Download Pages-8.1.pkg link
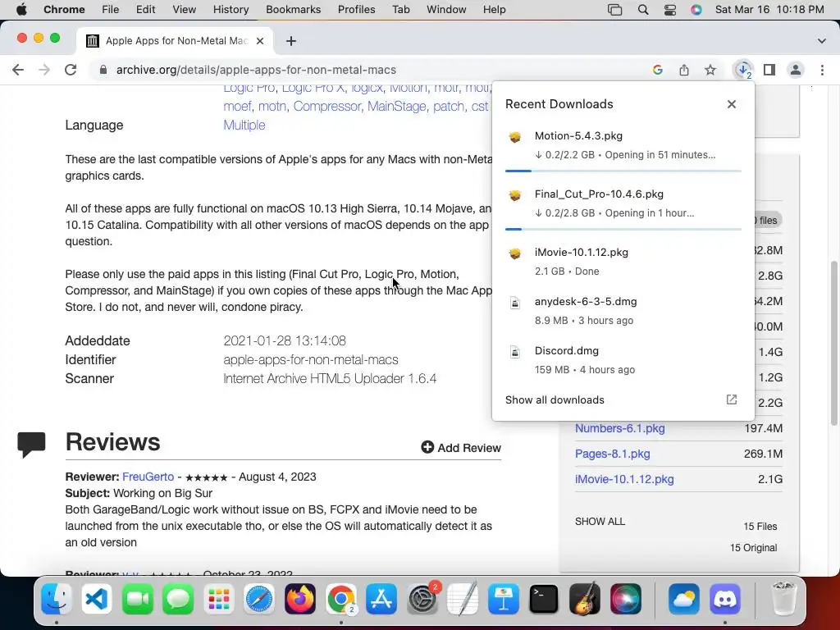Image resolution: width=840 pixels, height=630 pixels. (x=612, y=454)
